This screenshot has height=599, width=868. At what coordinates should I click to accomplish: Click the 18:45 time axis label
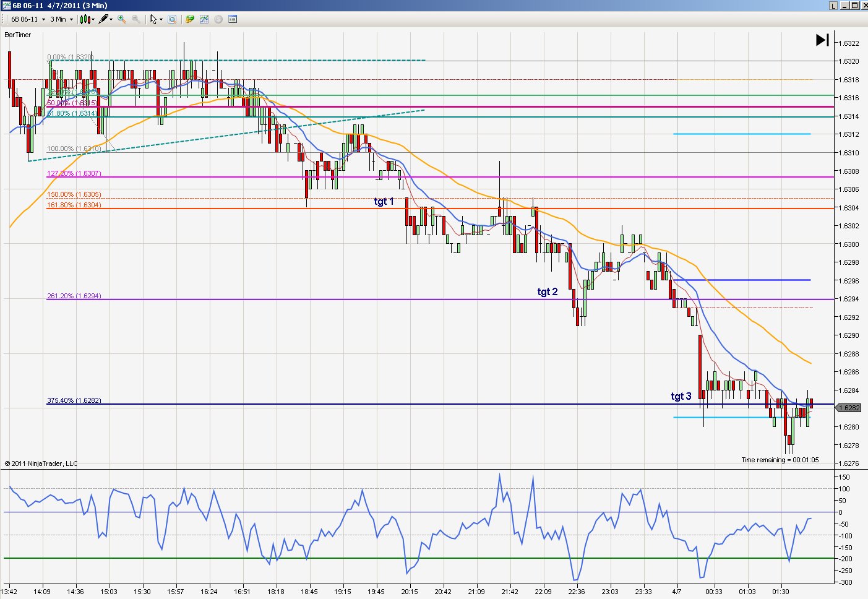(309, 592)
